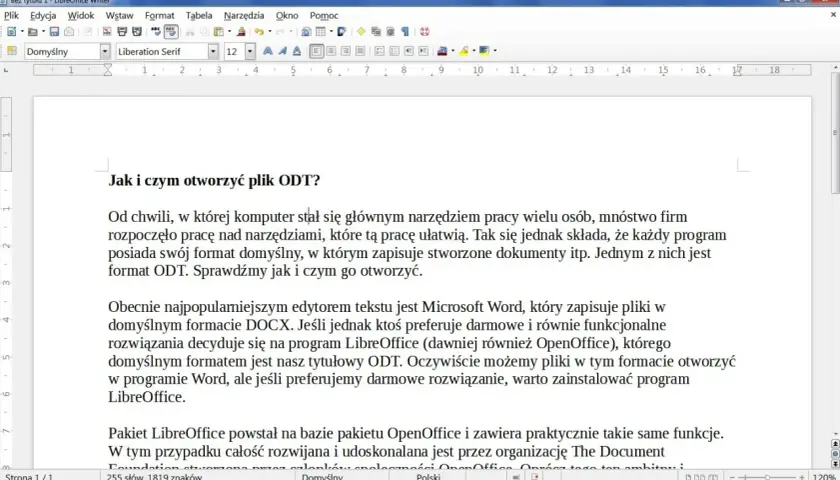Click inside the font size field showing 12

(234, 51)
